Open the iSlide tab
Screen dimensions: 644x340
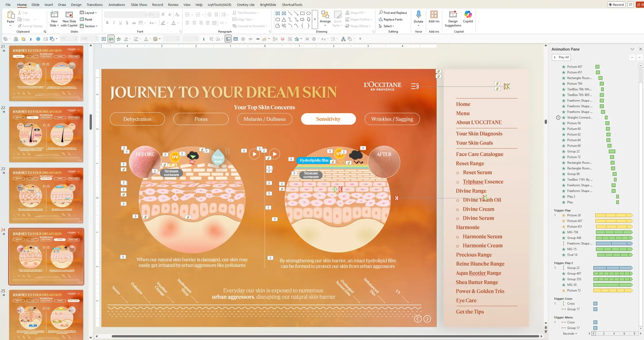click(35, 5)
